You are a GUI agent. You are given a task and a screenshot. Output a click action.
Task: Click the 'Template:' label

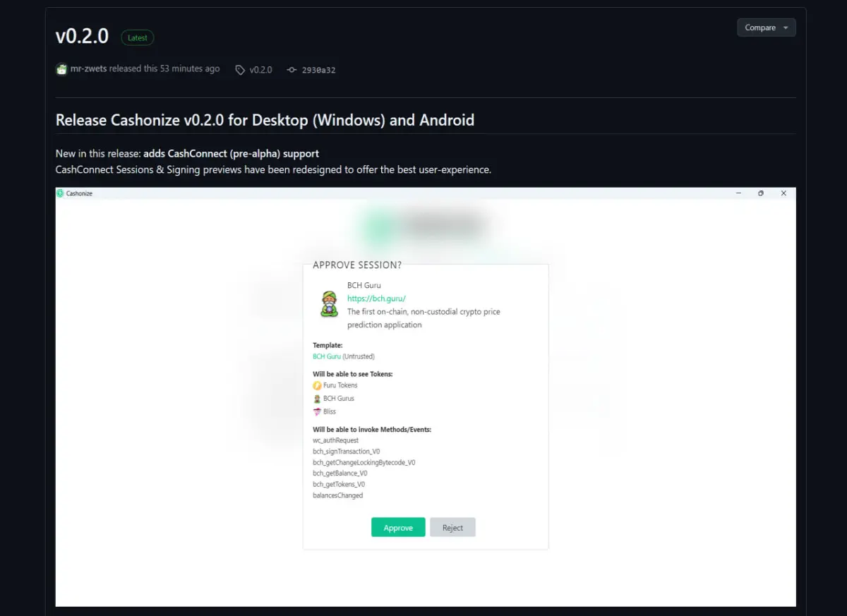[x=328, y=346]
